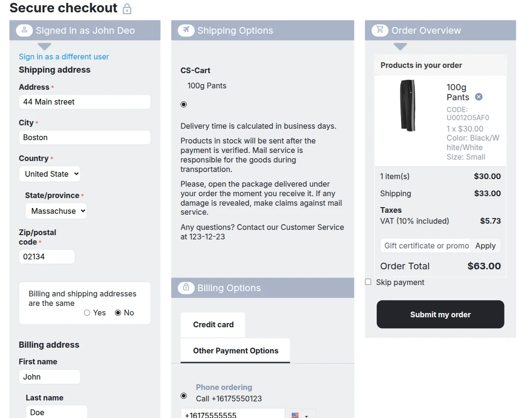Expand the State/province dropdown
Viewport: 532px width, 418px height.
(56, 211)
